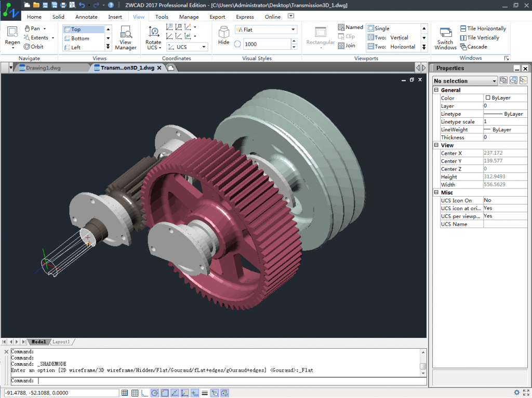Viewport: 532px width, 398px height.
Task: Toggle the grid display in status bar
Action: [135, 393]
